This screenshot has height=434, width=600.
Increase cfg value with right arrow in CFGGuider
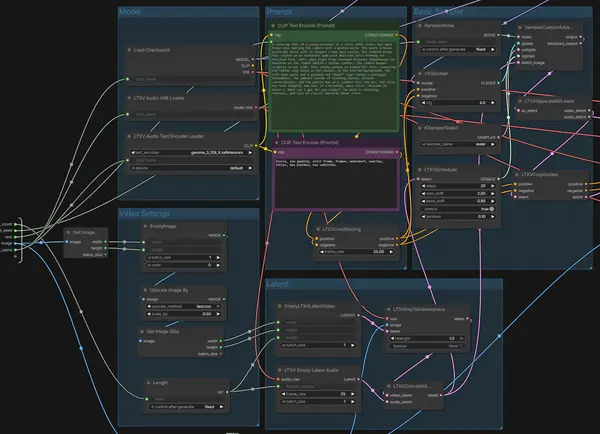pos(492,103)
